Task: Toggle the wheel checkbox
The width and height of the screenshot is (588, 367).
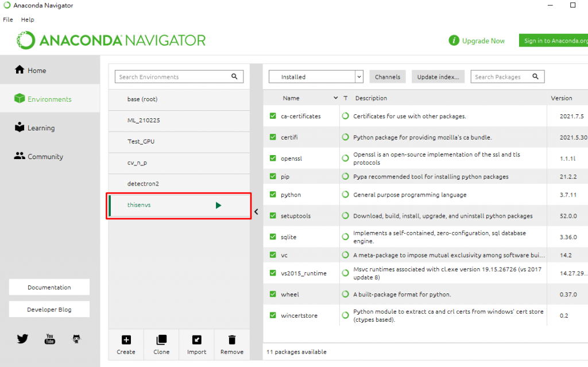Action: point(273,294)
